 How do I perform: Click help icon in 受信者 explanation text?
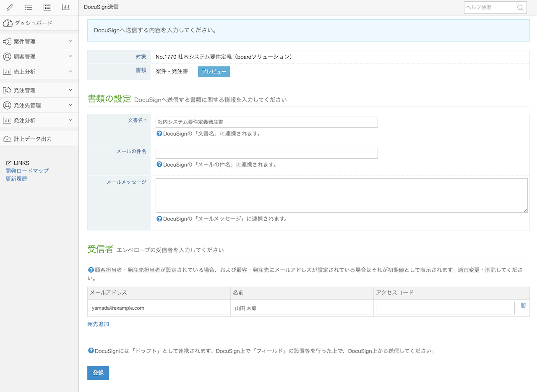point(91,270)
